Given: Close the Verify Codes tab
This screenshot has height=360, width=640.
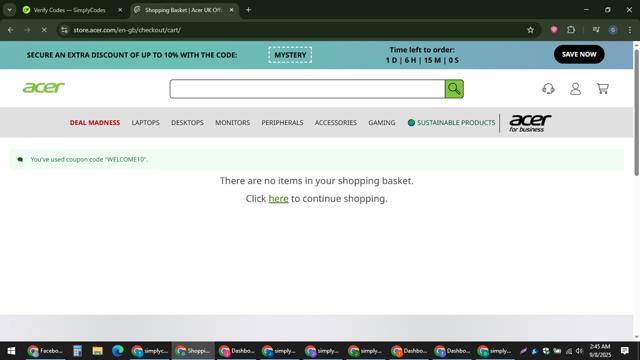Looking at the screenshot, I should [120, 10].
